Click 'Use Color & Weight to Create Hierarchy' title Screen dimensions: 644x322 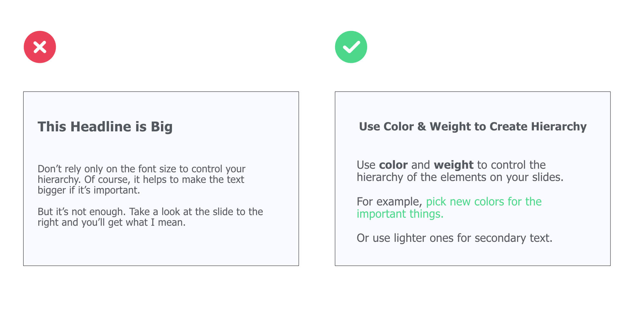coord(473,127)
